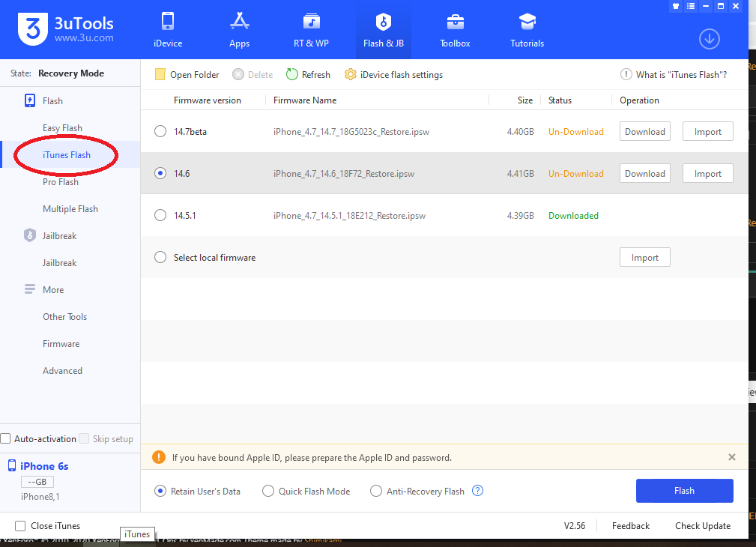Image resolution: width=756 pixels, height=547 pixels.
Task: Open What is iTunes Flash help
Action: click(x=674, y=75)
